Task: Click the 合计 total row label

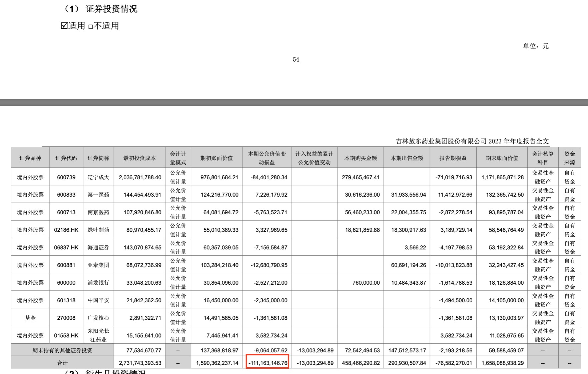Action: [x=62, y=363]
